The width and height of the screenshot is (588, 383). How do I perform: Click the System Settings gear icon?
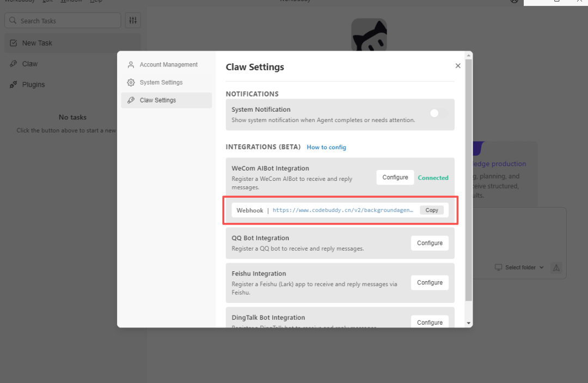click(131, 82)
